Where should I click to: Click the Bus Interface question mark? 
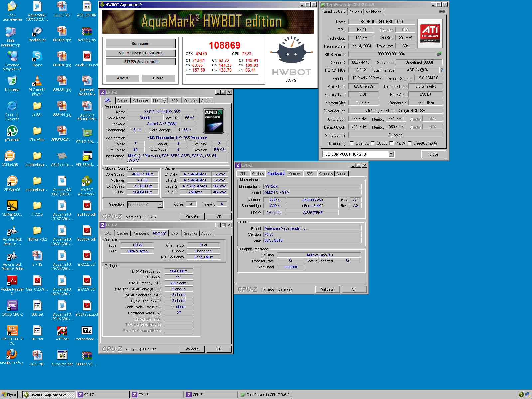tap(442, 70)
